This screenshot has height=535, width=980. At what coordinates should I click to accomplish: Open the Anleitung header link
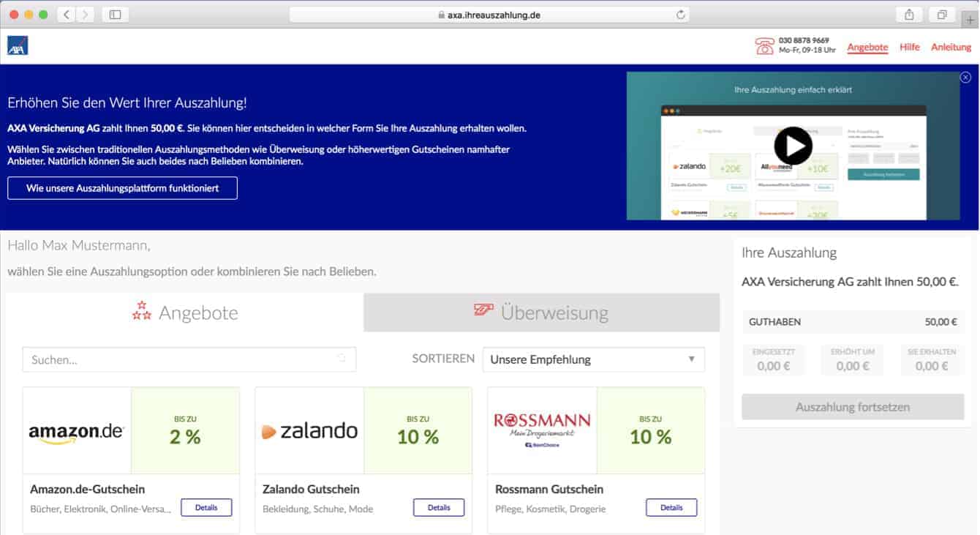(x=951, y=47)
